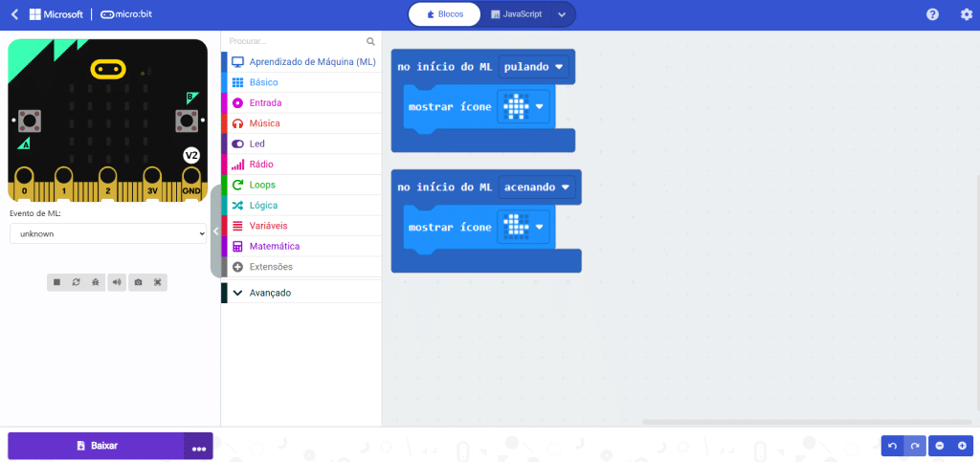Select the 'no início do ML' acenando block

(447, 187)
